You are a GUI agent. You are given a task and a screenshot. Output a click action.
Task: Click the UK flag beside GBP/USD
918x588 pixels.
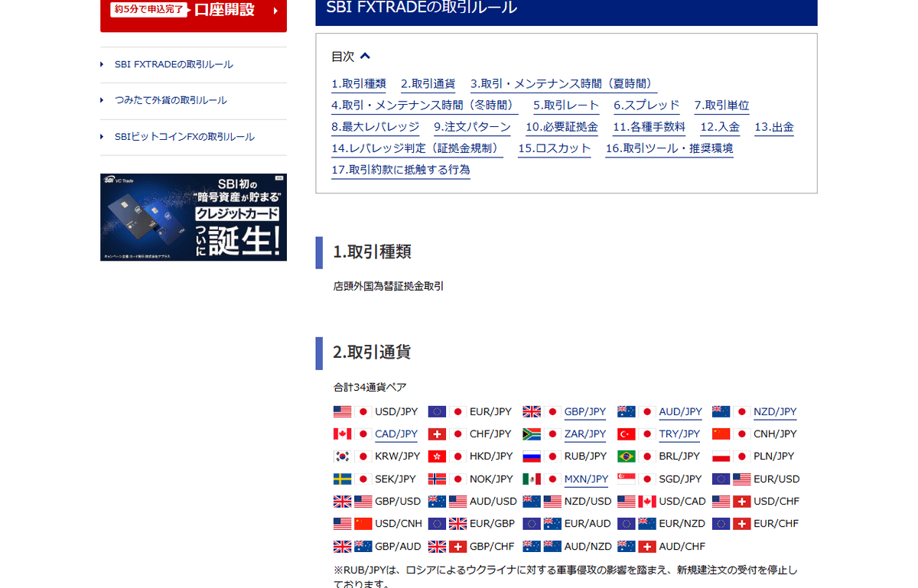click(343, 502)
